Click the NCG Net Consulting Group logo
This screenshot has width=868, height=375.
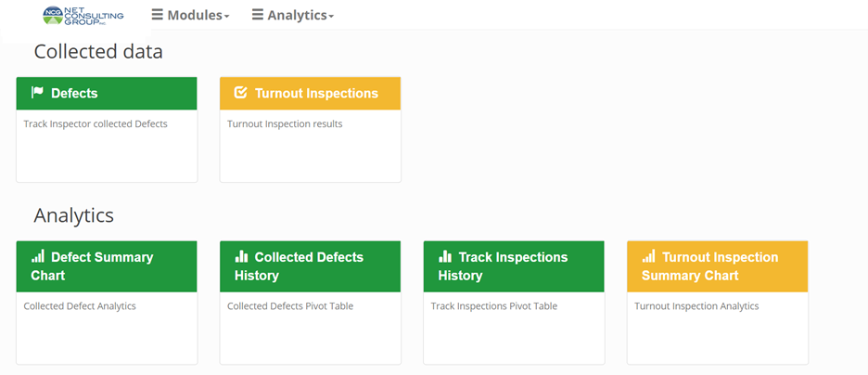(x=83, y=16)
